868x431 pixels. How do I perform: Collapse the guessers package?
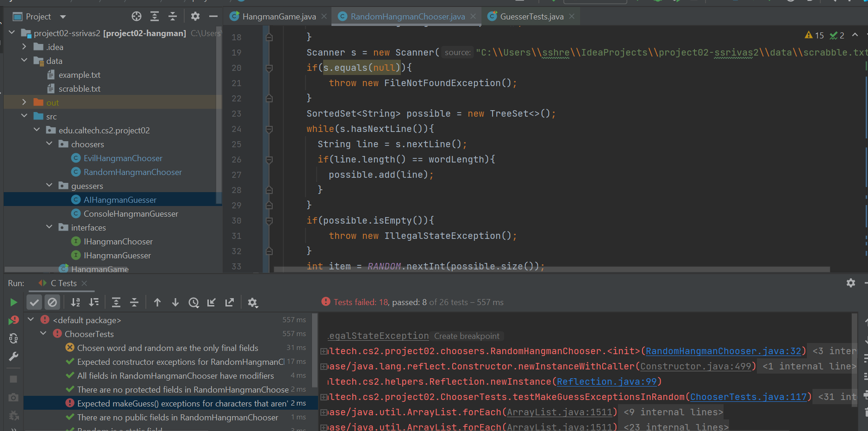(50, 186)
